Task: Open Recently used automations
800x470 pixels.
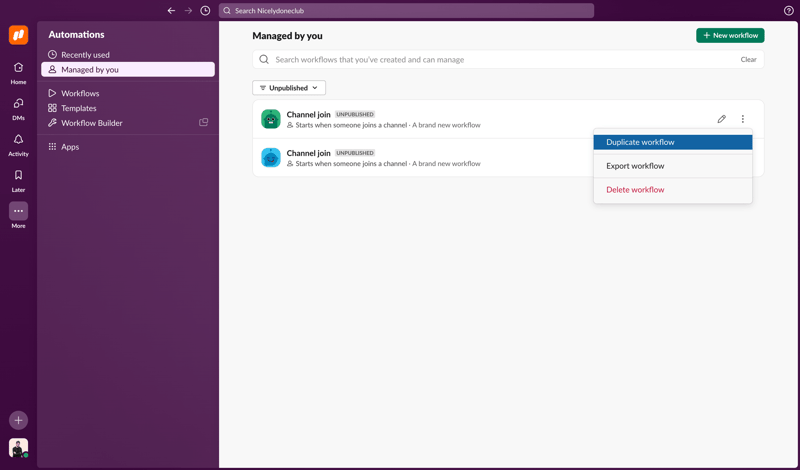Action: tap(128, 55)
